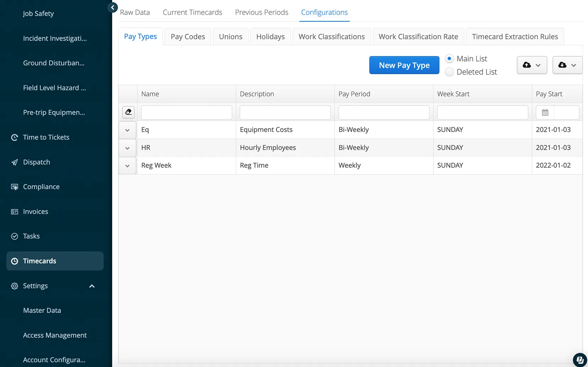Click the Timecards clock icon
Screen dimensions: 588x367
click(x=15, y=261)
